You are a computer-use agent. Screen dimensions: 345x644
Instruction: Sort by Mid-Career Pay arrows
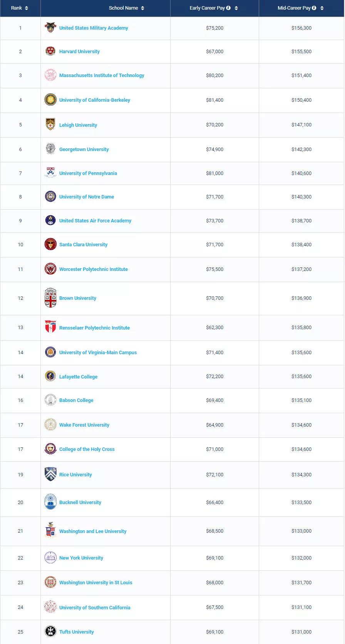[322, 8]
